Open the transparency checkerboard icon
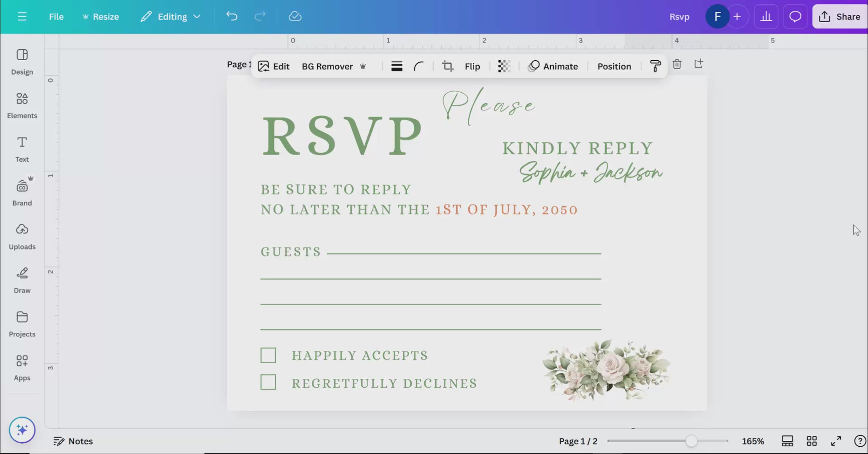This screenshot has height=454, width=868. [x=504, y=66]
